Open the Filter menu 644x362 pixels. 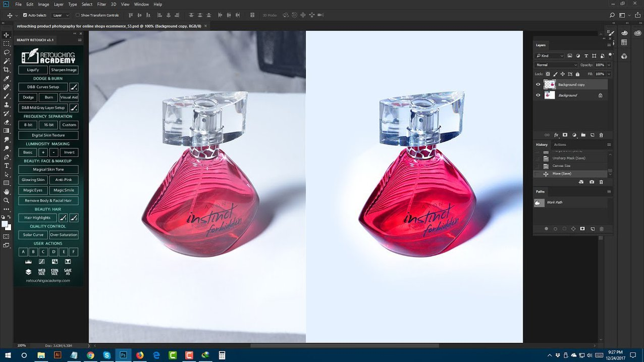click(101, 4)
